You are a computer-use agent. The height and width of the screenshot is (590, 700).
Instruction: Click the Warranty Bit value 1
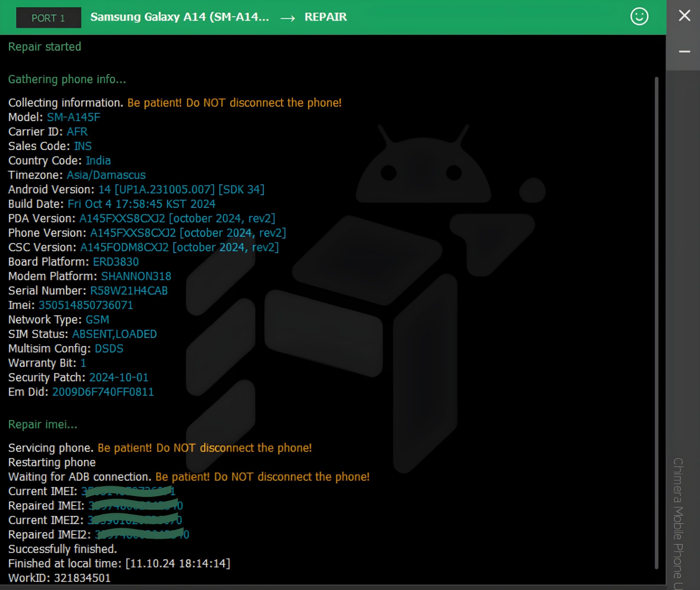[x=83, y=363]
